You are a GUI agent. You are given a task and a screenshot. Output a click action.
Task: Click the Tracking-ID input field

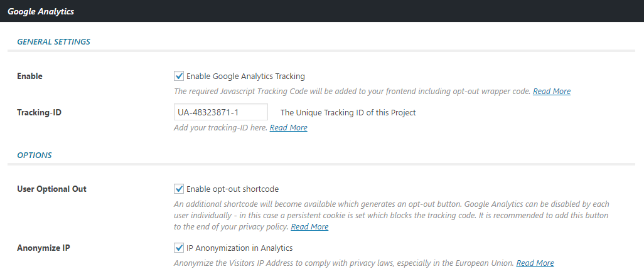[x=221, y=113]
